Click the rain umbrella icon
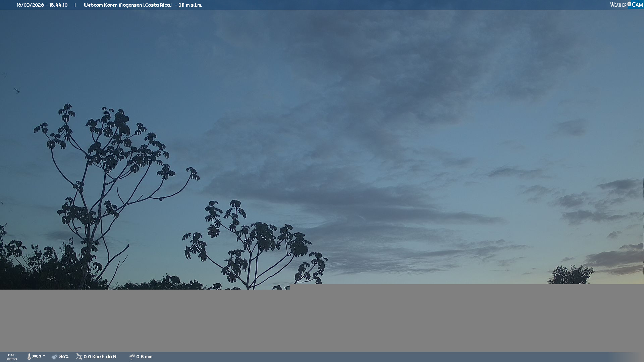The height and width of the screenshot is (362, 644). [x=132, y=357]
